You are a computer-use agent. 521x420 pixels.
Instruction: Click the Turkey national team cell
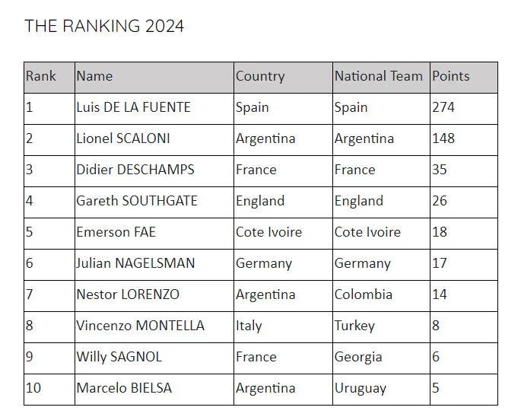pos(354,326)
